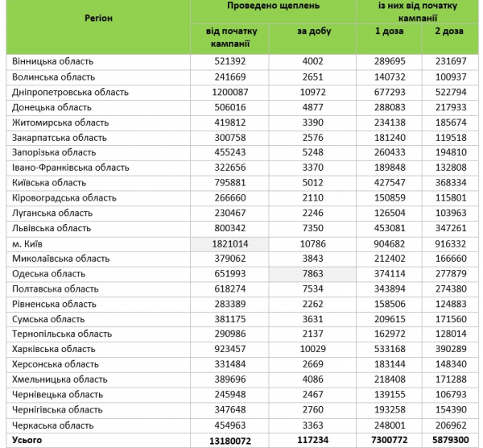Select the 'Івано-Франківська область' region cell
This screenshot has height=448, width=483.
coord(71,168)
